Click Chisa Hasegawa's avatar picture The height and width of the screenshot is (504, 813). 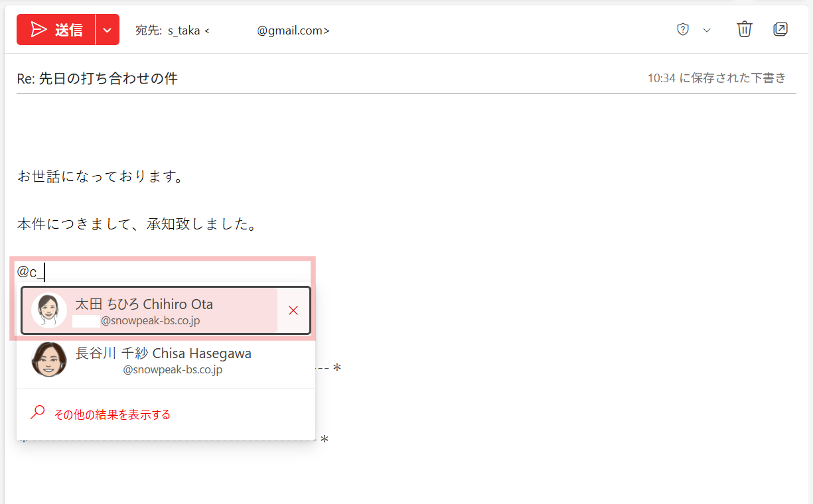[x=49, y=360]
